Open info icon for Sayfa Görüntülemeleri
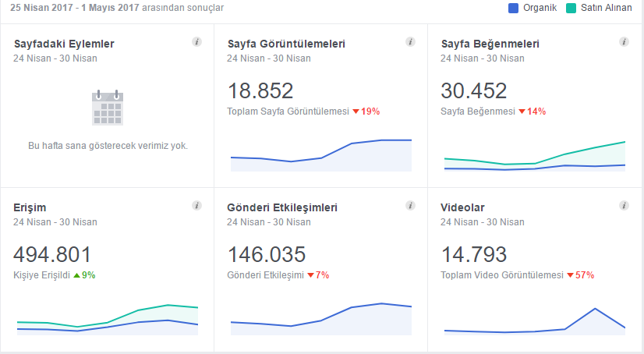Image resolution: width=644 pixels, height=354 pixels. (410, 42)
